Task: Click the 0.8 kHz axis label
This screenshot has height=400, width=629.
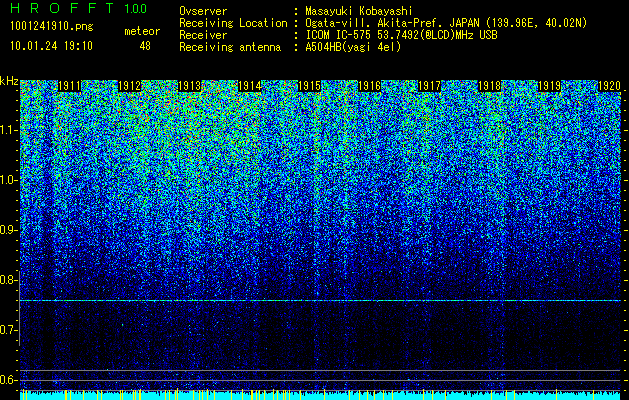Action: click(x=8, y=280)
